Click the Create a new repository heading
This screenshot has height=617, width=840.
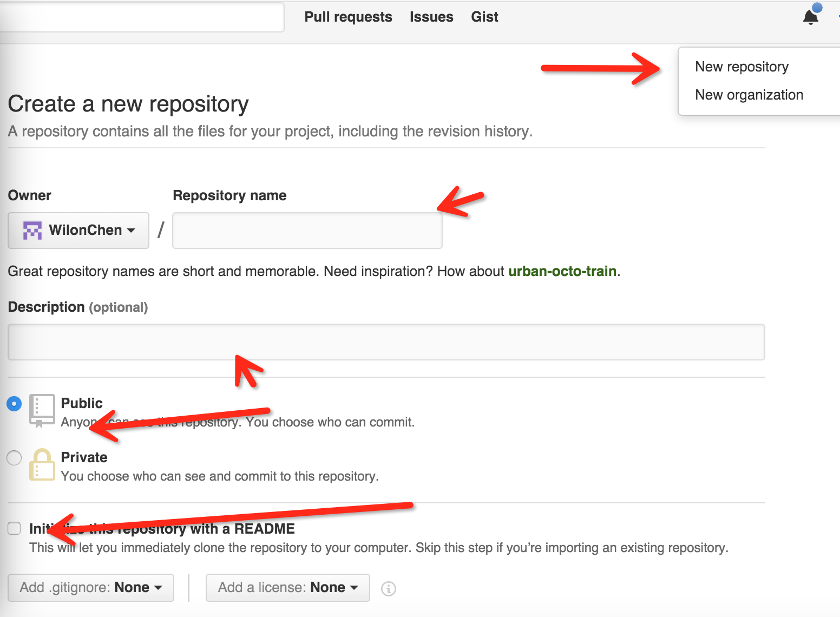128,104
